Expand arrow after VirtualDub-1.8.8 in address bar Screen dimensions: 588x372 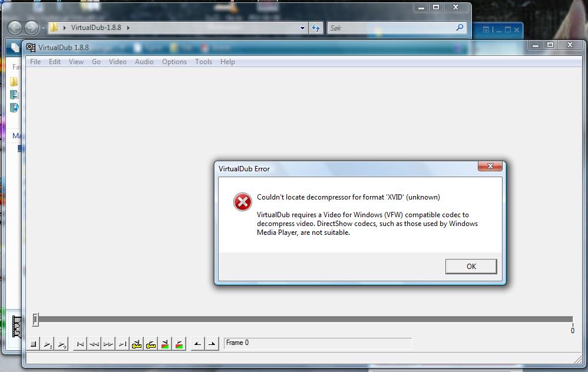[128, 28]
